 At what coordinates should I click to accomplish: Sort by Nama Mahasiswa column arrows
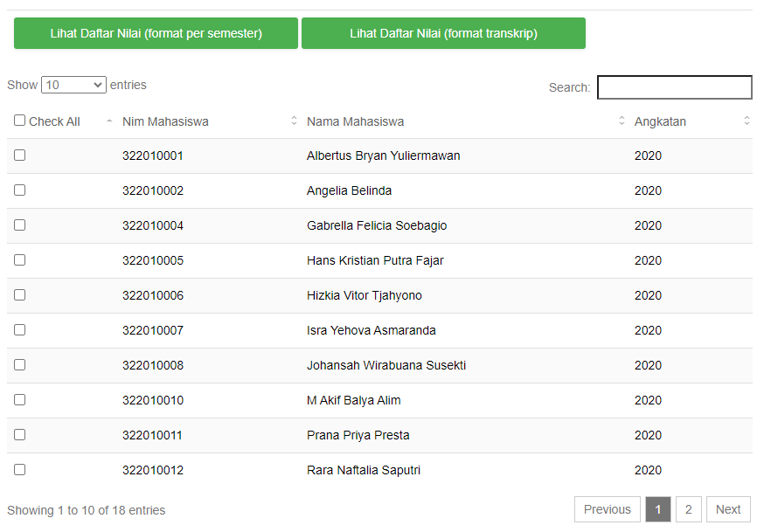point(622,121)
